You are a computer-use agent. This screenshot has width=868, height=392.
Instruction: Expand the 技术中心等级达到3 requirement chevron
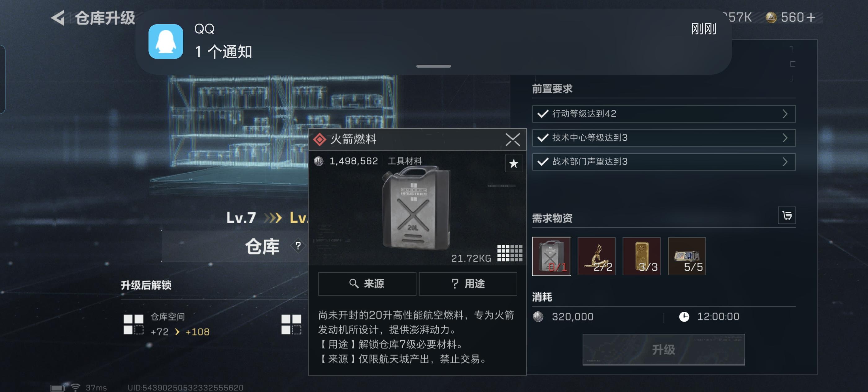[x=785, y=138]
